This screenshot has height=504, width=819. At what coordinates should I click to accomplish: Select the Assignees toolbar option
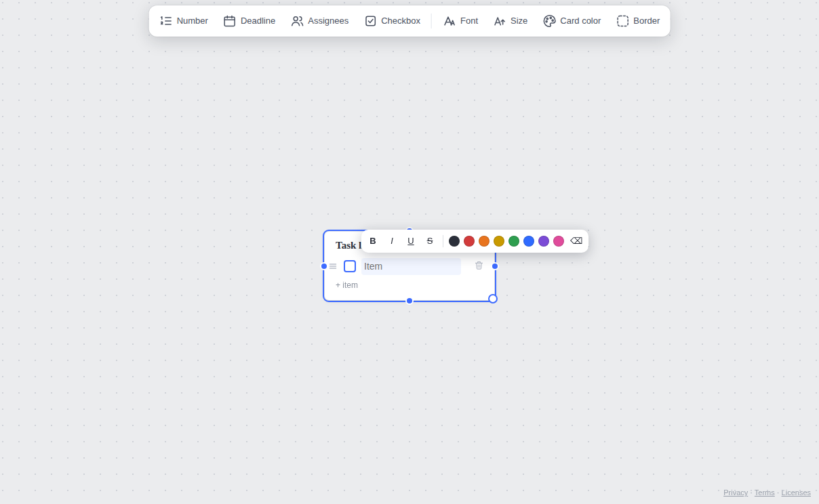pos(320,21)
